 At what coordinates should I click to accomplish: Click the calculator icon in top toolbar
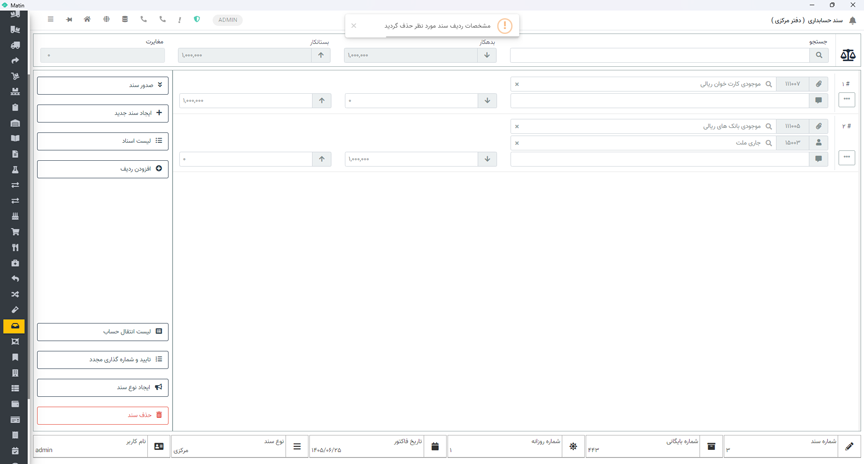pos(125,19)
